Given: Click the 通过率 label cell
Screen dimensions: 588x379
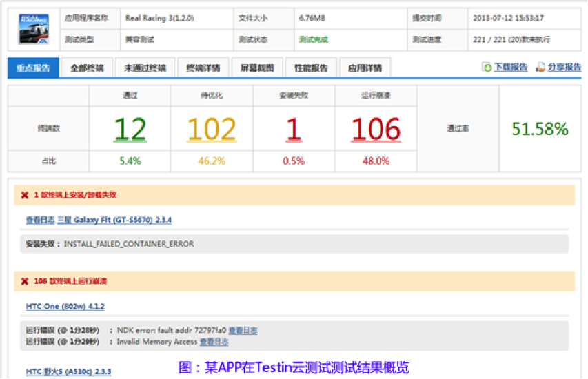Looking at the screenshot, I should point(458,129).
